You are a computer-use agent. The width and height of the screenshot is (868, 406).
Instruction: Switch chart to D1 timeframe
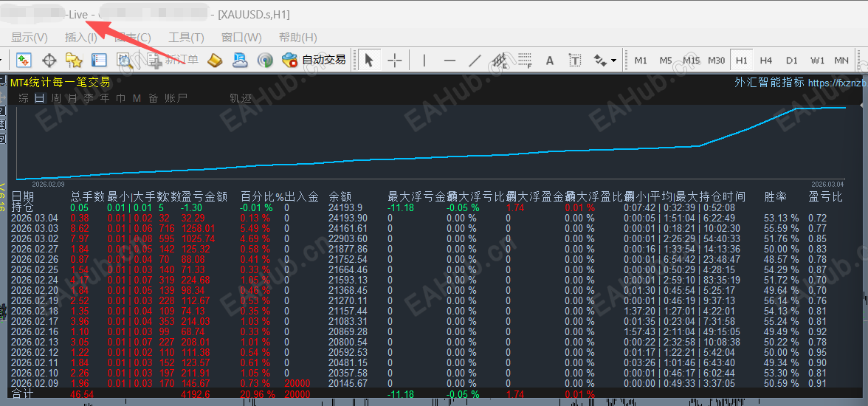[x=792, y=61]
